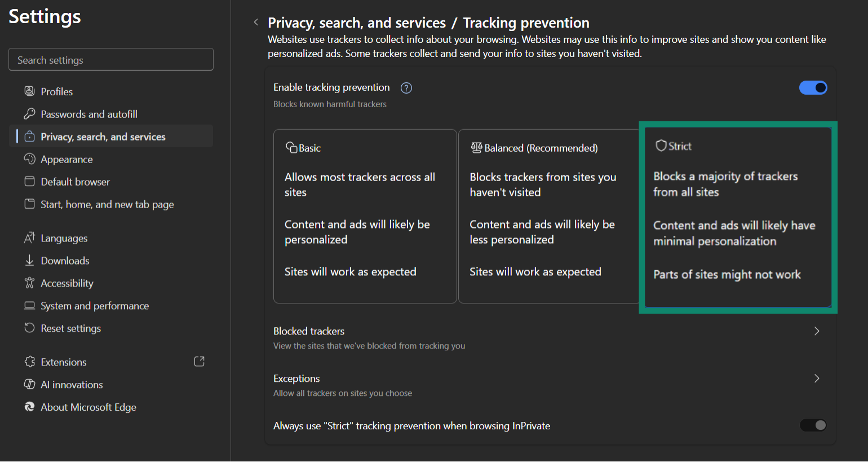Click the Profiles icon in sidebar
868x462 pixels.
tap(29, 91)
